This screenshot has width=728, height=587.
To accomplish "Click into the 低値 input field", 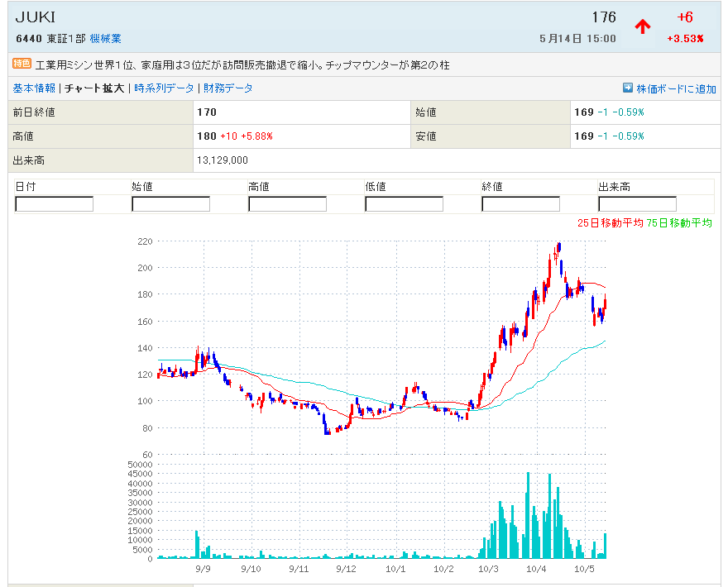I will click(x=405, y=204).
